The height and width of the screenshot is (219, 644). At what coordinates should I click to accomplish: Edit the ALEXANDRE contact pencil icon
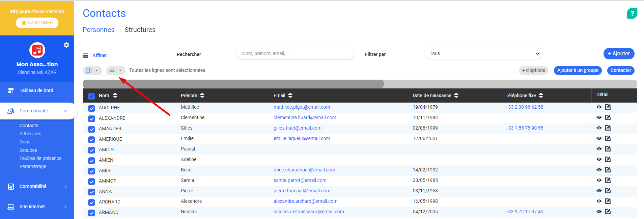(608, 117)
